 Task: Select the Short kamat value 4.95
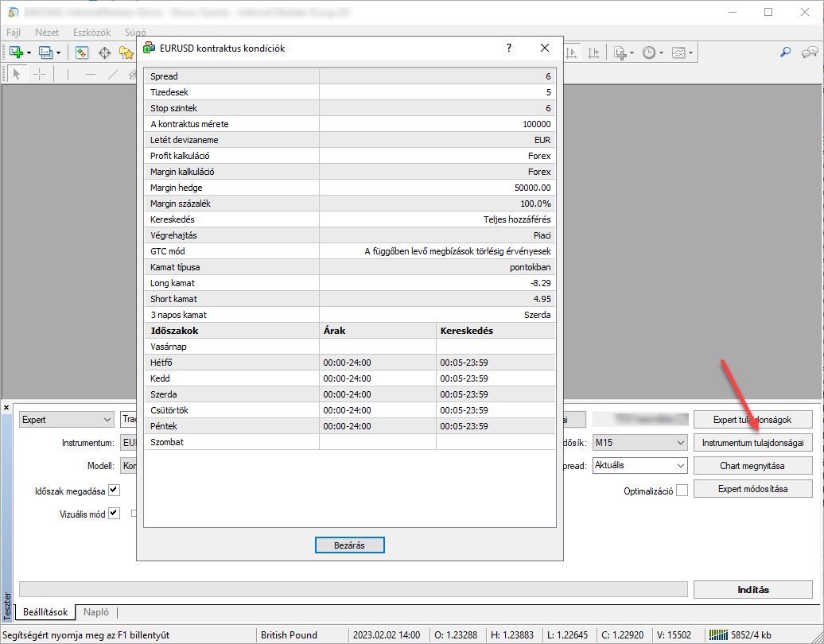click(542, 299)
